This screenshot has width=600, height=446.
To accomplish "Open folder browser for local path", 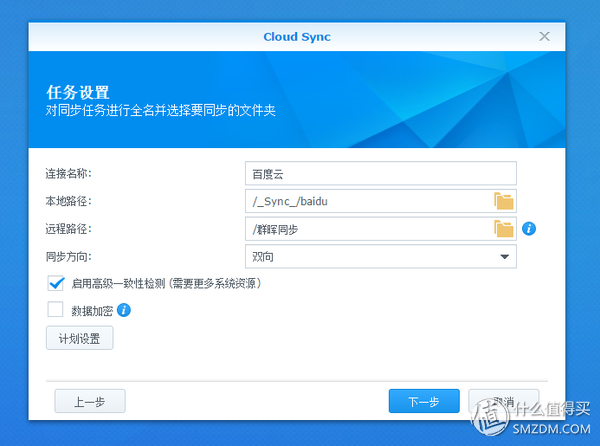I will point(504,201).
